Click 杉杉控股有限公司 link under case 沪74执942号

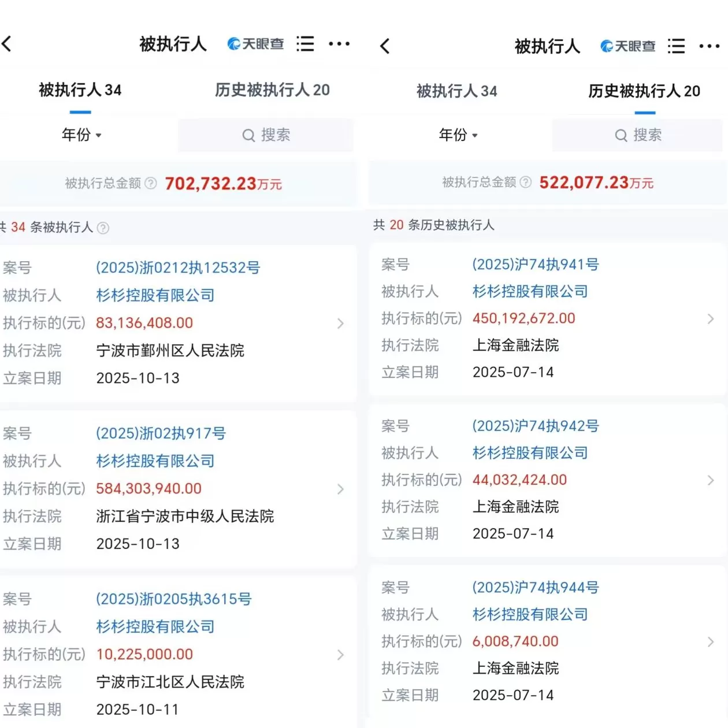530,453
